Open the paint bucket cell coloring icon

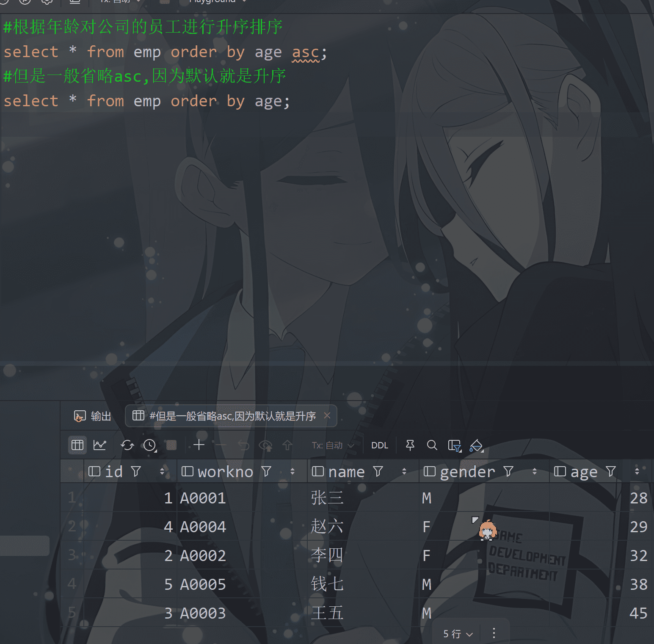click(x=477, y=445)
